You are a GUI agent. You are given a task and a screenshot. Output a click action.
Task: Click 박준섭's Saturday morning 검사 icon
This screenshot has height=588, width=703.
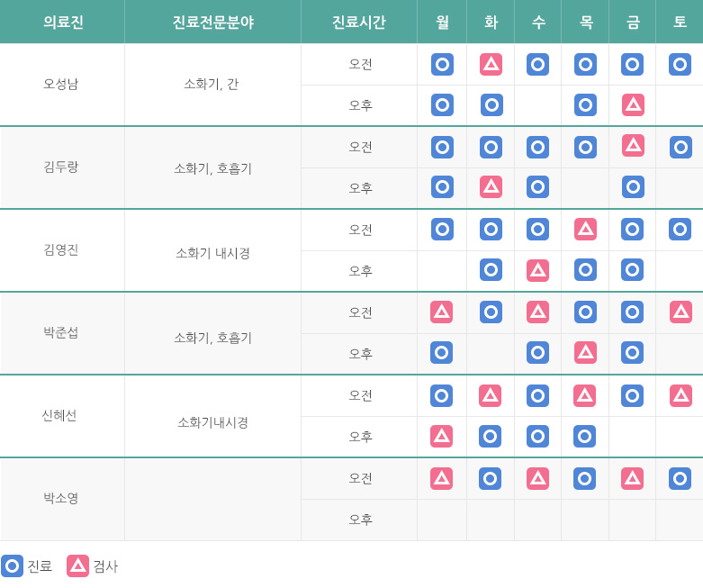[680, 312]
